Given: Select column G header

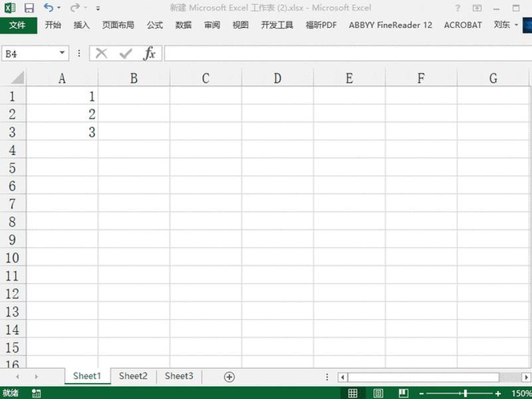Looking at the screenshot, I should (x=493, y=78).
